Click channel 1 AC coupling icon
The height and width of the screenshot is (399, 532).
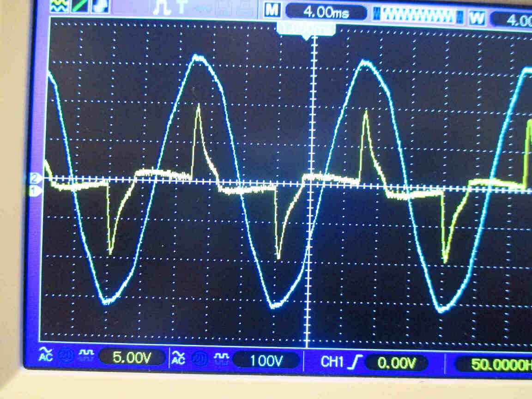tap(45, 354)
